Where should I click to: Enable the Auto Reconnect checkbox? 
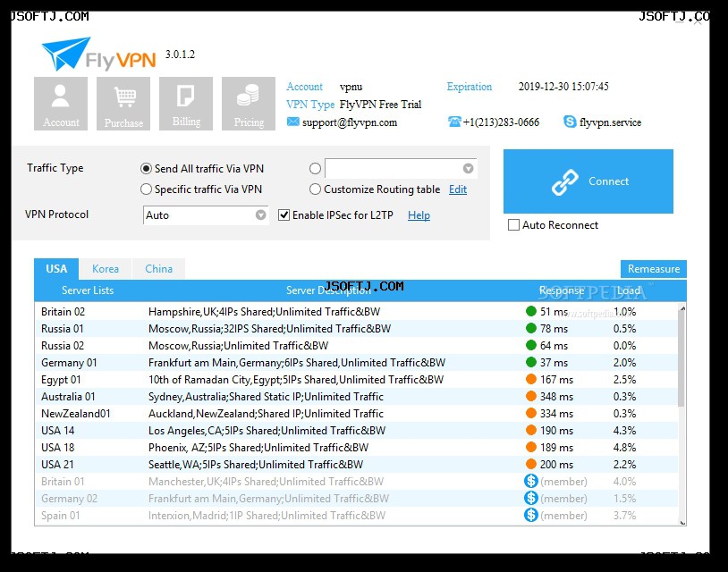tap(513, 225)
